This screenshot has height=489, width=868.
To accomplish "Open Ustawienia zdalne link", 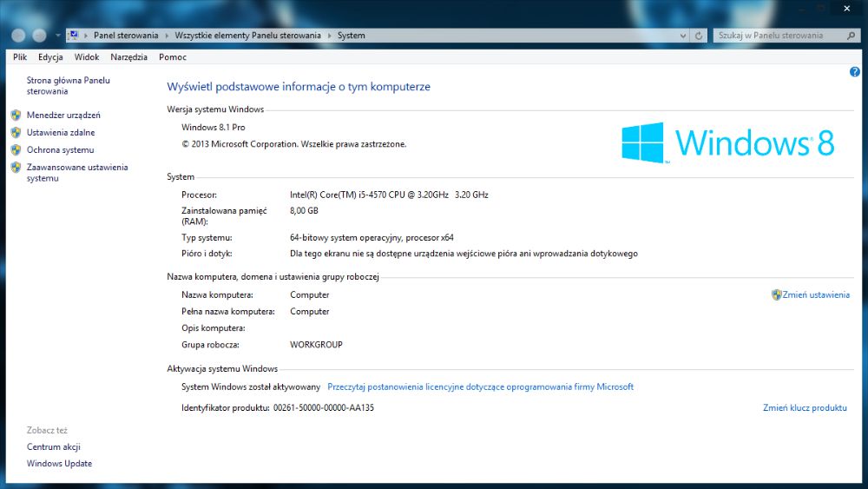I will 61,132.
